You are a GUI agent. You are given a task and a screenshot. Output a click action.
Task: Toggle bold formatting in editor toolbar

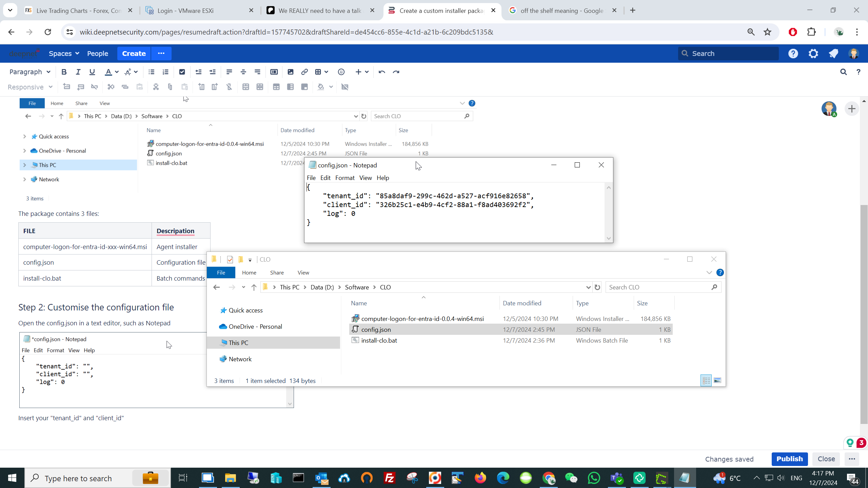coord(64,72)
